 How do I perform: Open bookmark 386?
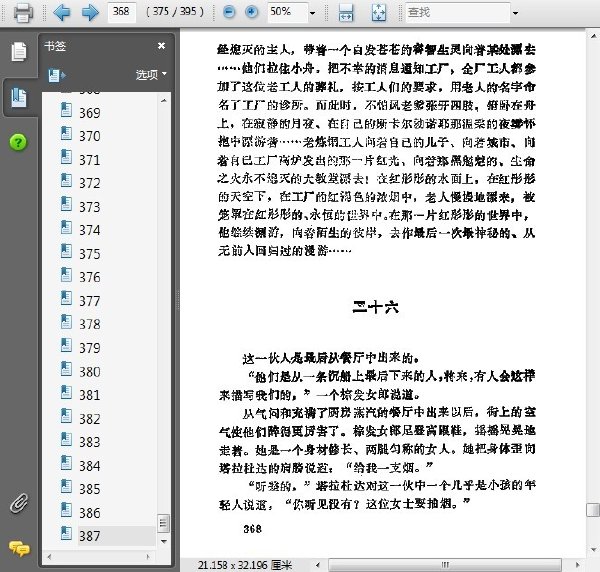click(90, 513)
